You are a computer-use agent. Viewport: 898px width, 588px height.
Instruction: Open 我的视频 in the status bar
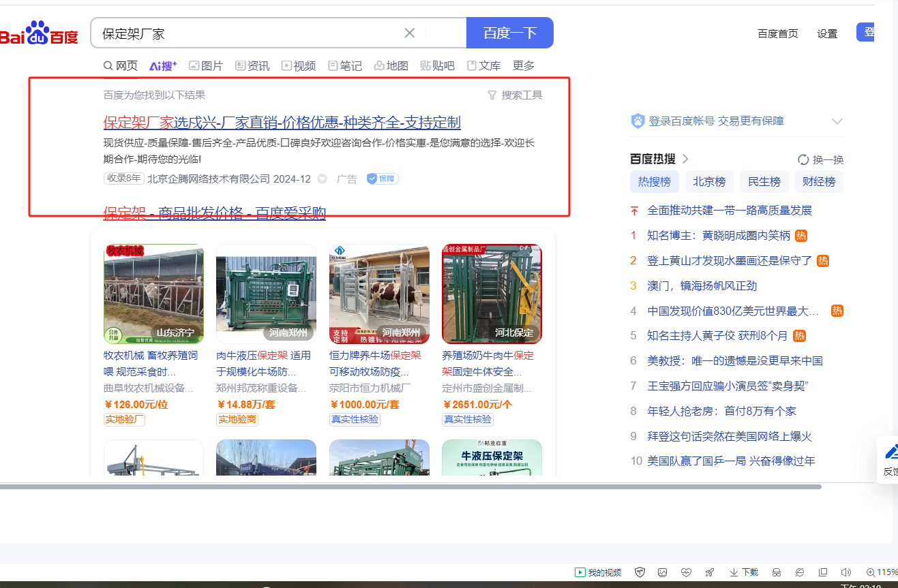pos(598,572)
